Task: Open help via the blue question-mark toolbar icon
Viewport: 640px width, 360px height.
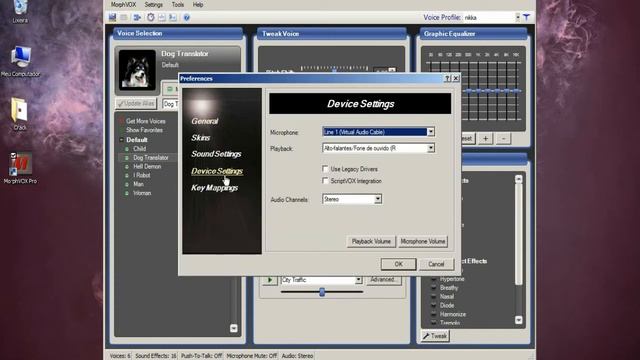Action: [187, 18]
